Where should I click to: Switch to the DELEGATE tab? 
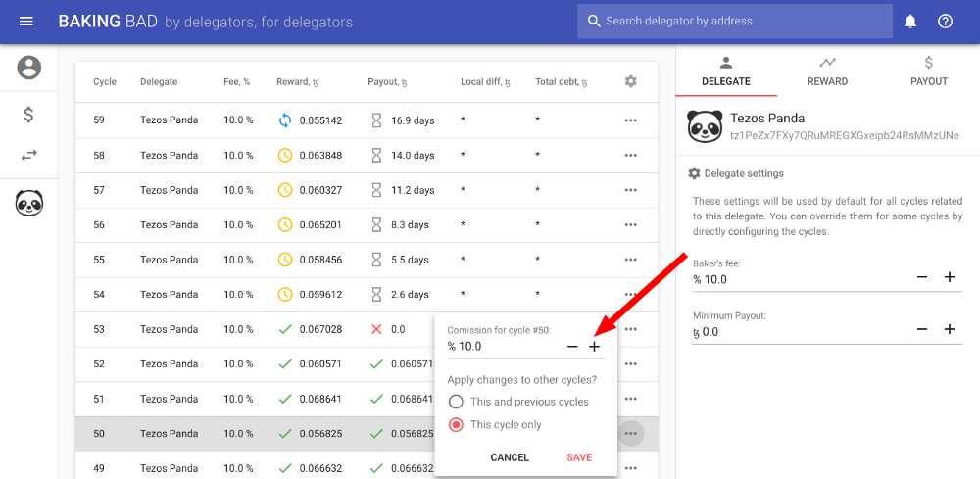coord(726,72)
